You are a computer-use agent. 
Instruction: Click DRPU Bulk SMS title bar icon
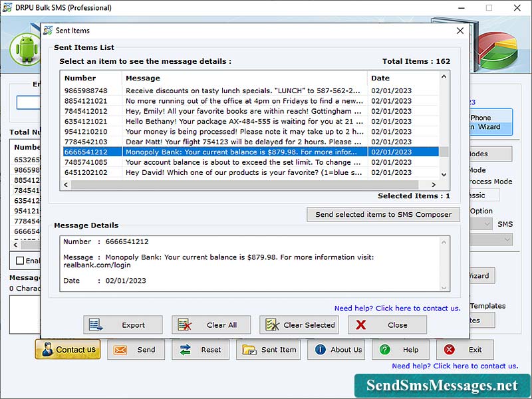(x=7, y=7)
